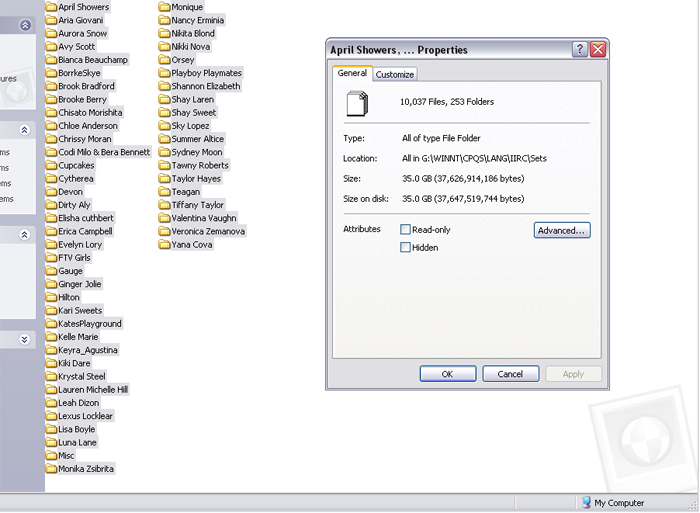
Task: Select the Veronica Zemanova folder name
Action: pos(208,231)
